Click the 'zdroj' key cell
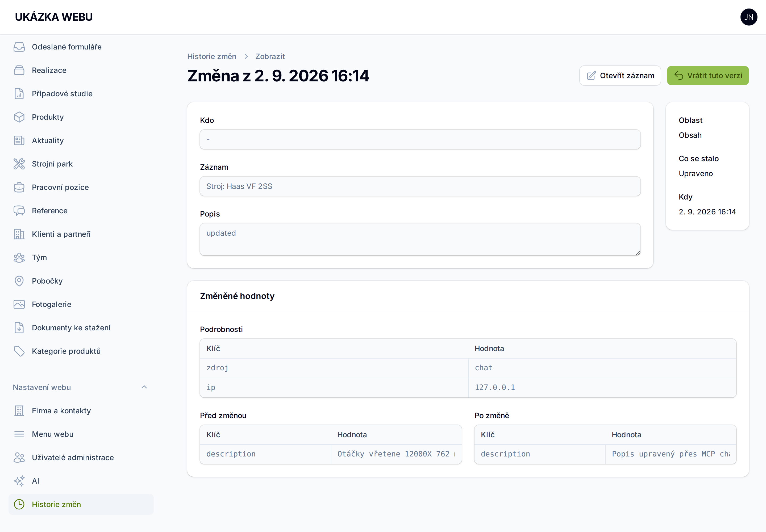766x532 pixels. tap(334, 368)
